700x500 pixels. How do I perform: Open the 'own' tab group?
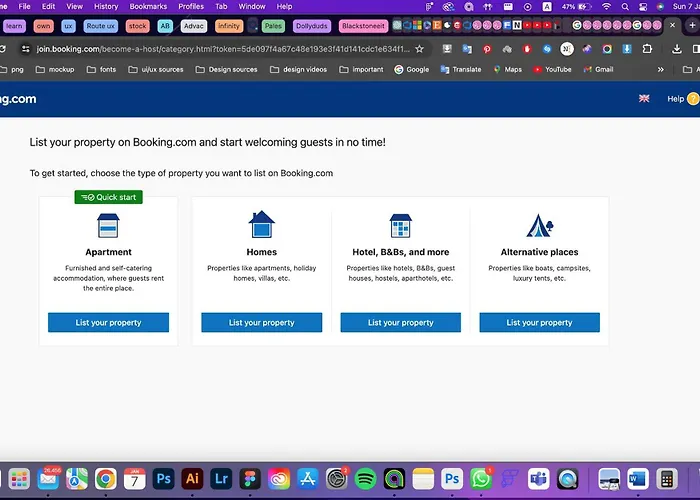pos(43,26)
